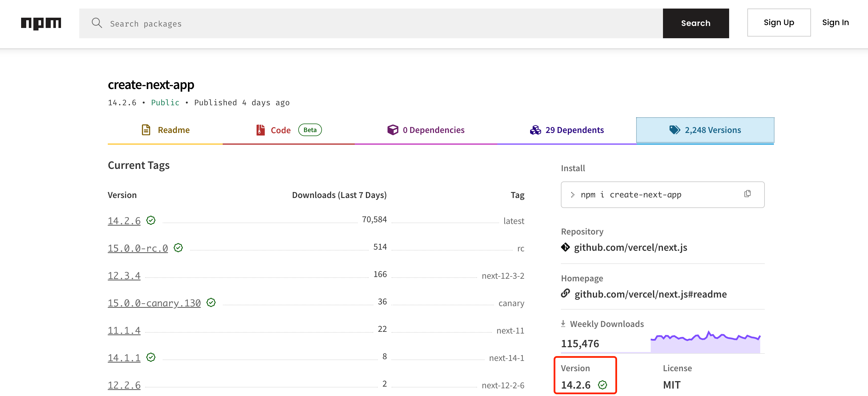The width and height of the screenshot is (868, 396).
Task: Click the search magnifier icon
Action: (x=97, y=23)
